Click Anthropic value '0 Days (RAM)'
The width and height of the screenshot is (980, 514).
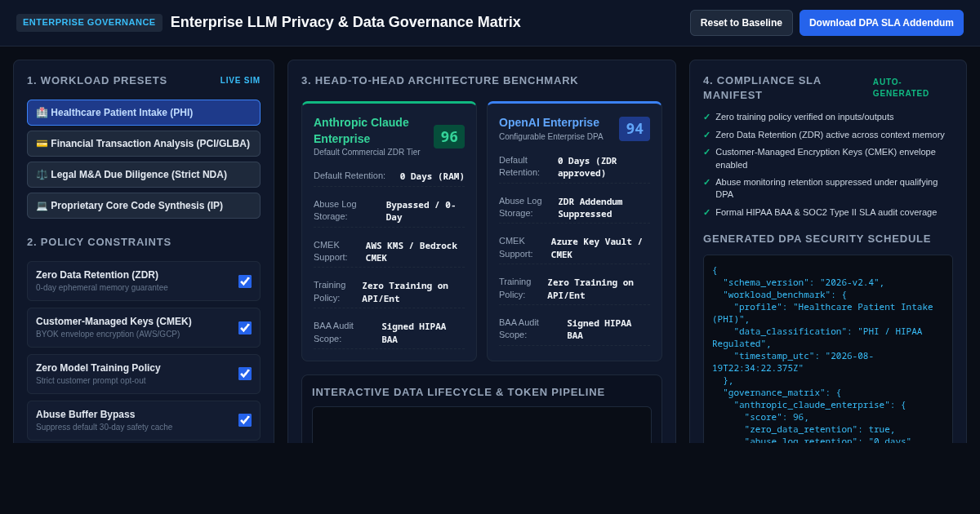pos(432,176)
